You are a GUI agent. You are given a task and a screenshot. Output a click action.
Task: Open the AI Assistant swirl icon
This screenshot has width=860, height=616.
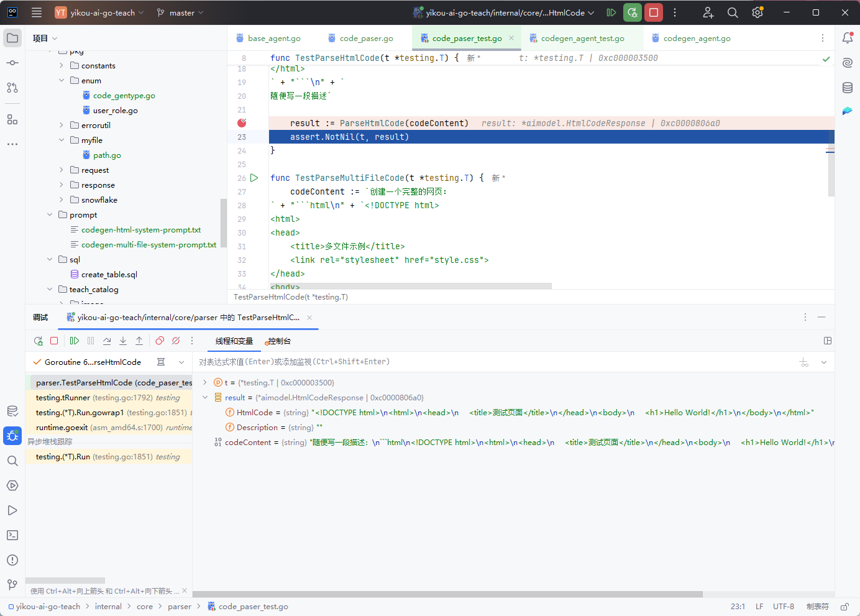[848, 63]
